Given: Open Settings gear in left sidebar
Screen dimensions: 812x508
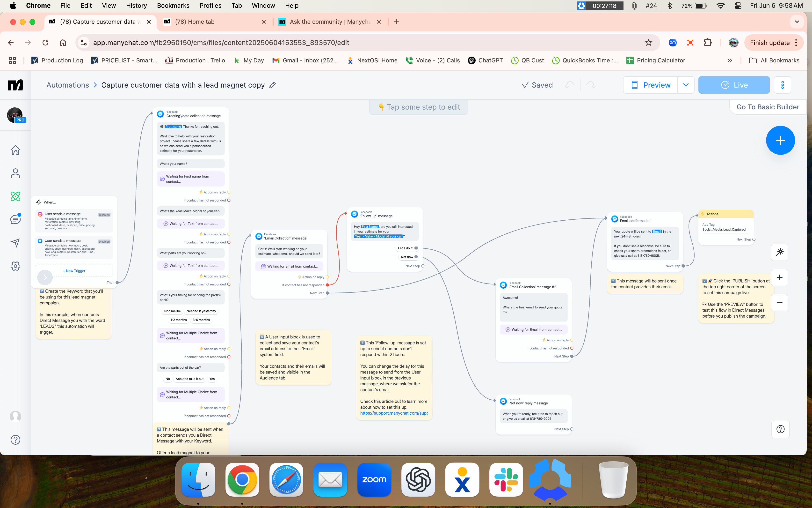Looking at the screenshot, I should coord(15,266).
